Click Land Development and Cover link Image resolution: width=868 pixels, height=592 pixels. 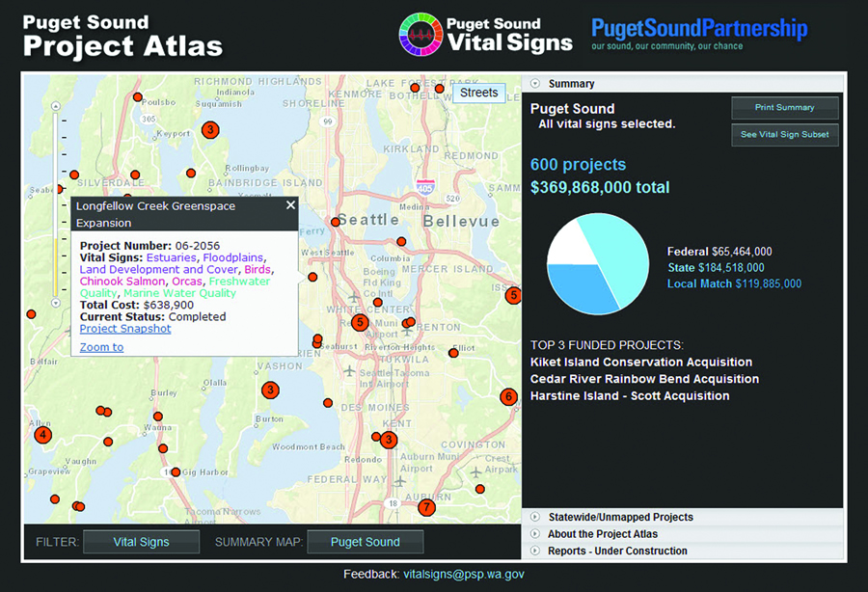click(159, 269)
